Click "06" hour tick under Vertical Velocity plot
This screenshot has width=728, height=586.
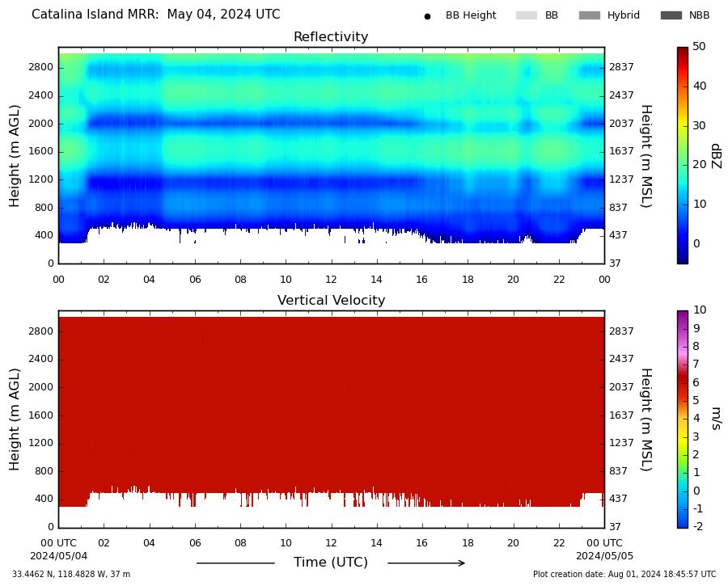[195, 543]
